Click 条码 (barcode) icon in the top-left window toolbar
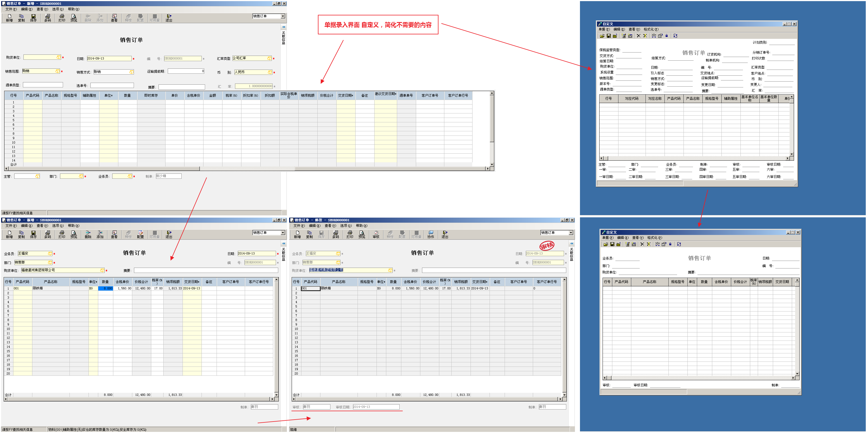Screen dimensions: 868x433 tap(47, 18)
